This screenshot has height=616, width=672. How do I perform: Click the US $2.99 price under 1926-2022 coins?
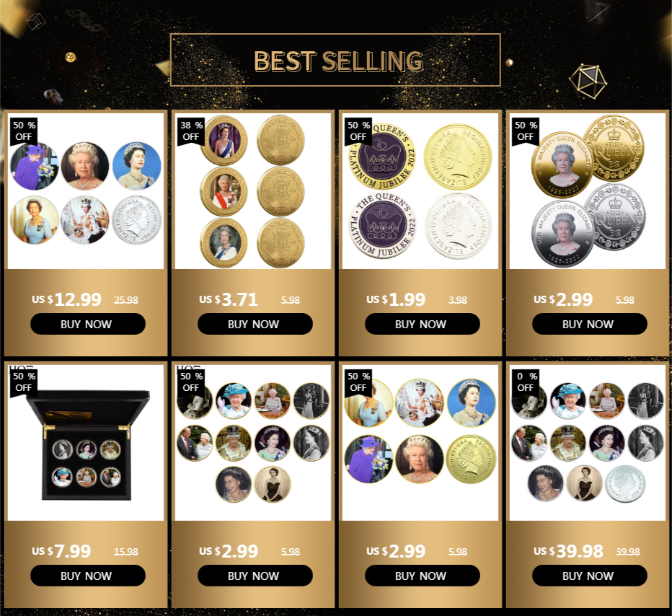[x=563, y=299]
